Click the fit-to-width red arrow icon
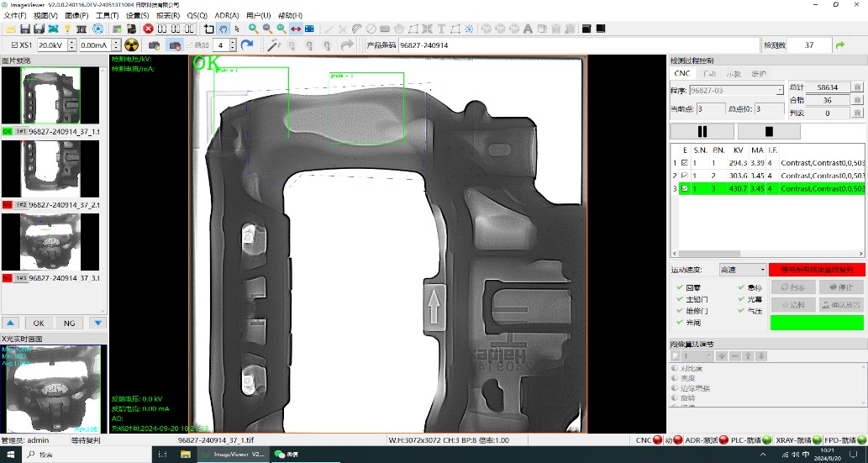This screenshot has width=868, height=463. [296, 29]
